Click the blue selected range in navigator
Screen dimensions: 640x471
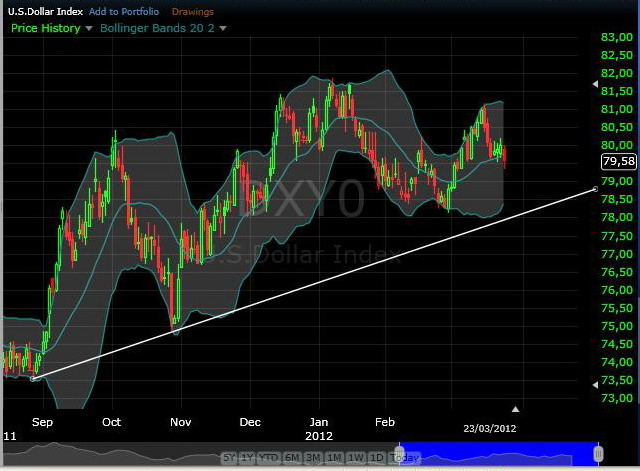pos(499,453)
